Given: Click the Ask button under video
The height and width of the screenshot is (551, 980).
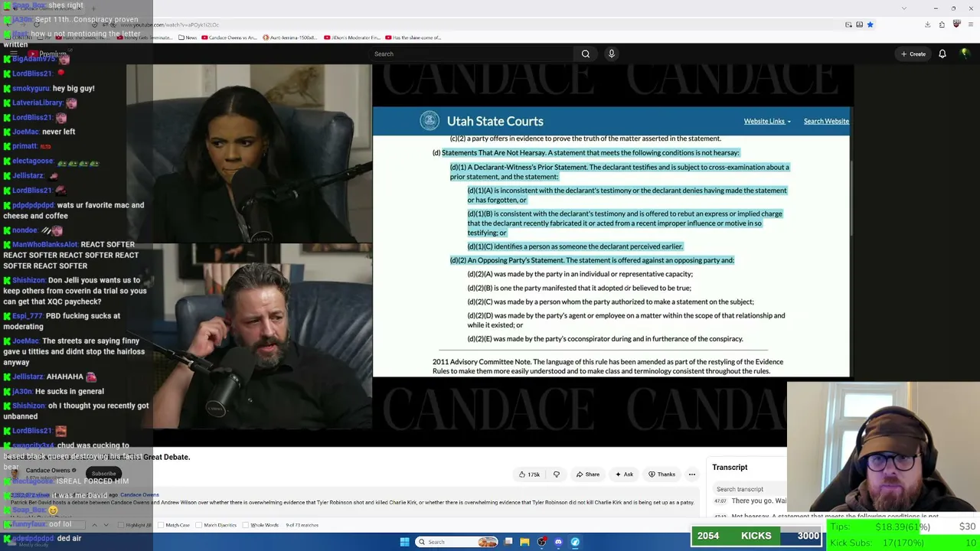Looking at the screenshot, I should click(624, 474).
